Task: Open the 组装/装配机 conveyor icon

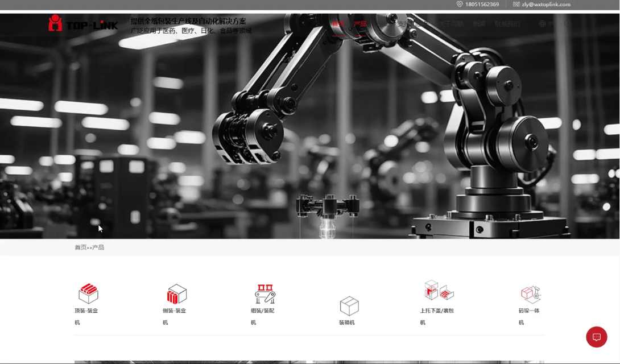Action: (264, 293)
